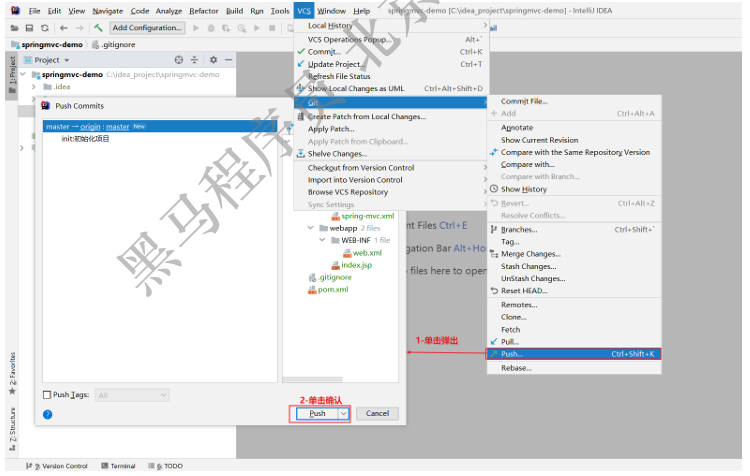Open the 9: Version Control tool window

point(57,466)
